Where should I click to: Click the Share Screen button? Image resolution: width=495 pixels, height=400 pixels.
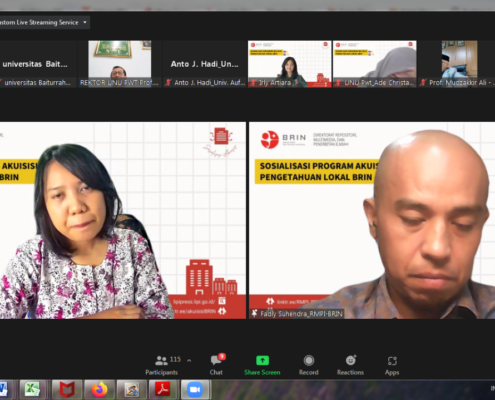262,365
